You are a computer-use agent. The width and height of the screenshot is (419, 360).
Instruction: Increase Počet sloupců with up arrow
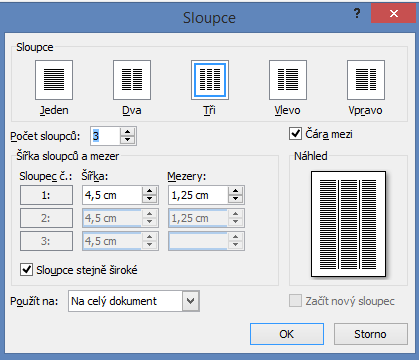click(127, 132)
